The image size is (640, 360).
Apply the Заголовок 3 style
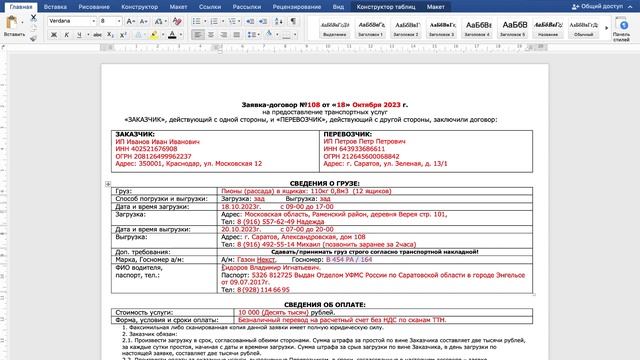click(442, 29)
